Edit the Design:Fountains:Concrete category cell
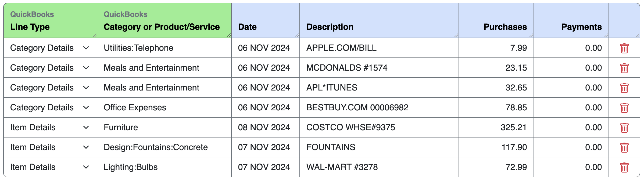Viewport: 644px width, 181px height. (164, 147)
